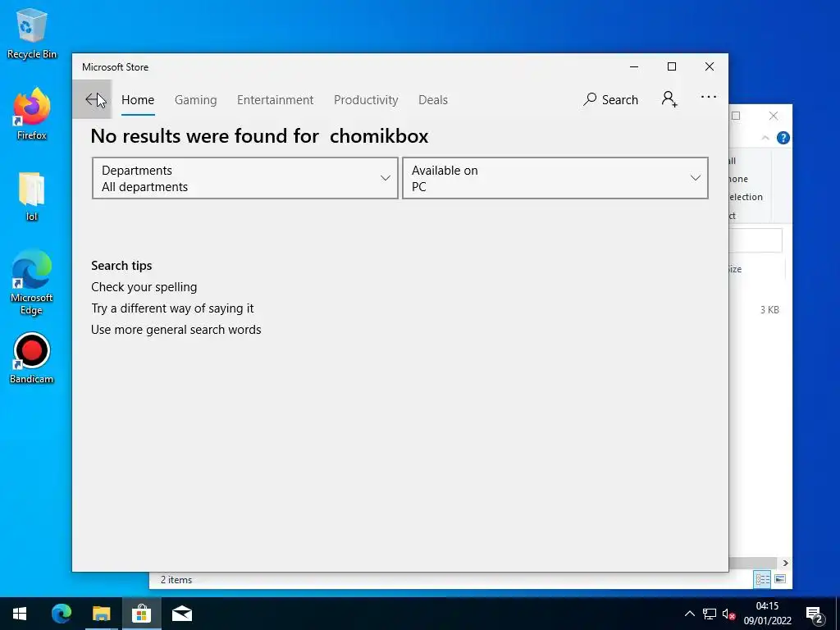Collapse the Explorer ribbon with the chevron
The height and width of the screenshot is (630, 840).
coord(765,138)
